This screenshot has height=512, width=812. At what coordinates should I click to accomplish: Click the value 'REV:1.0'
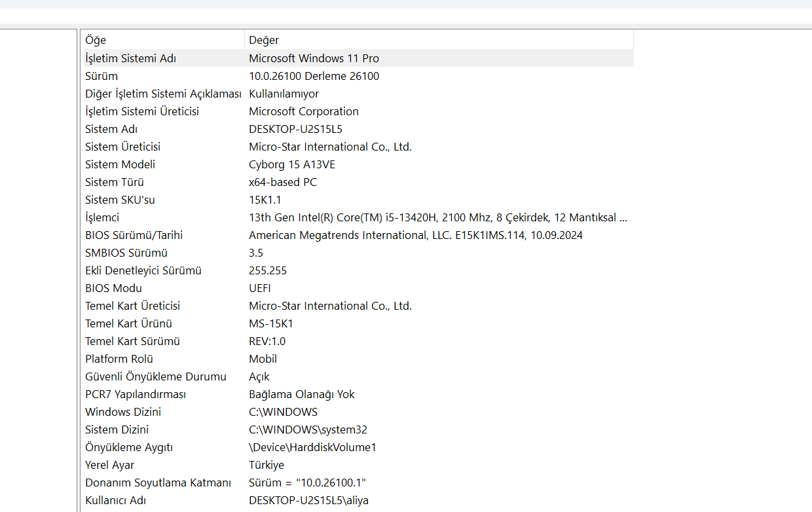point(267,341)
